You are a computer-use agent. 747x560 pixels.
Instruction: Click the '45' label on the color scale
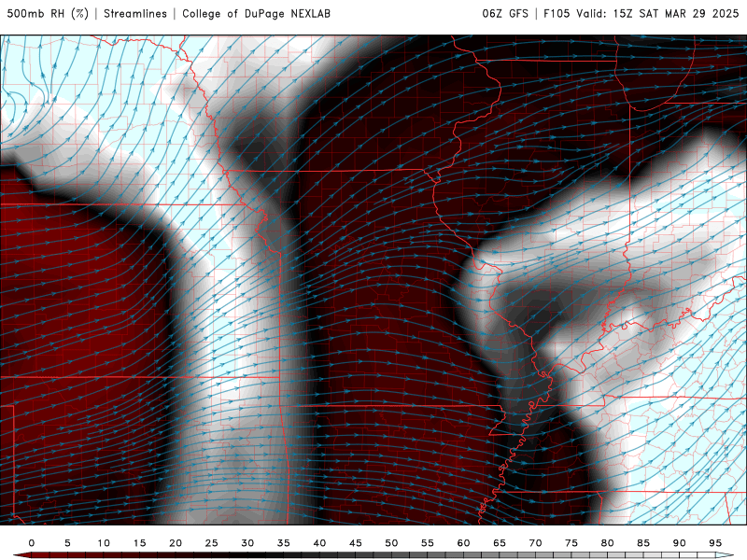[356, 543]
